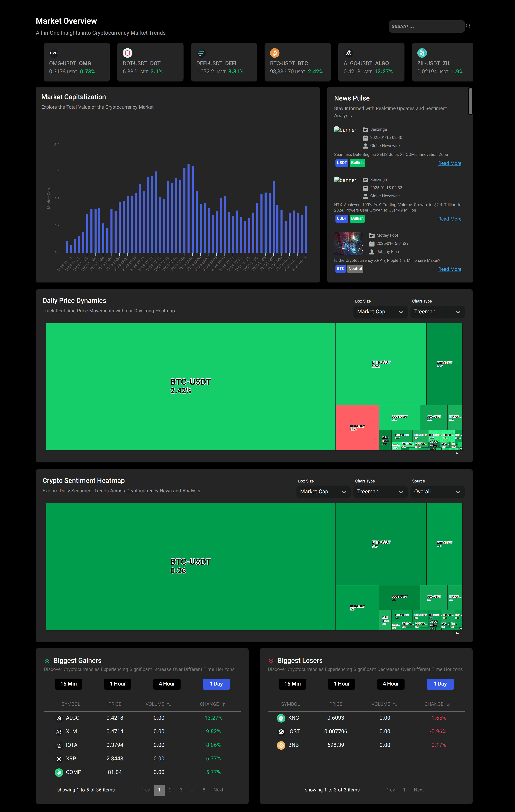Click the DOT token icon on the DOT-USDT card
Viewport: 515px width, 812px height.
click(127, 53)
